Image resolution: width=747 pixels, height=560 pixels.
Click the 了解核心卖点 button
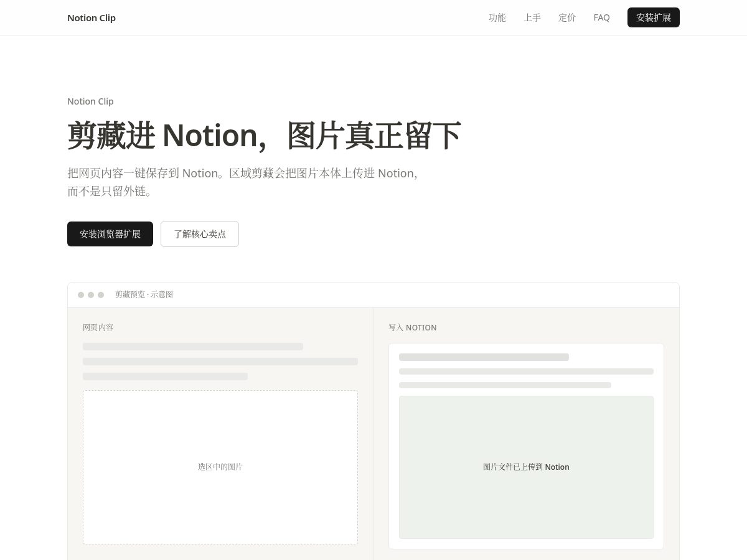click(x=200, y=234)
